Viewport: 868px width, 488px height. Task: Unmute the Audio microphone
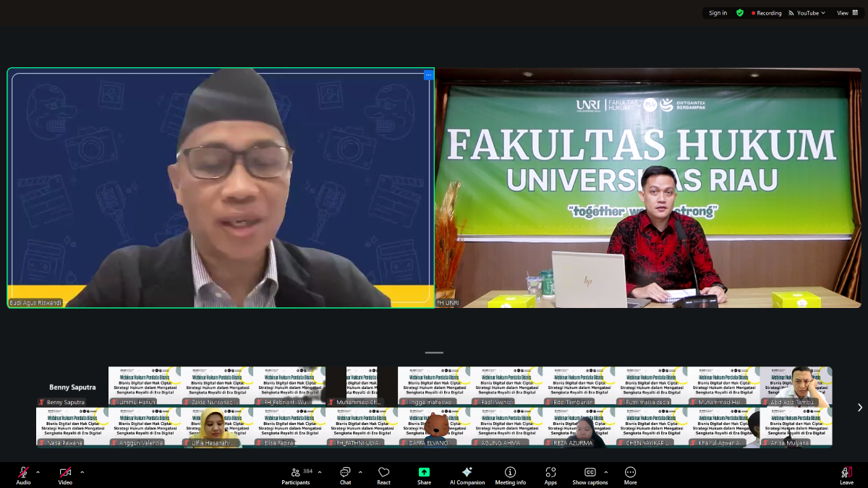tap(23, 475)
